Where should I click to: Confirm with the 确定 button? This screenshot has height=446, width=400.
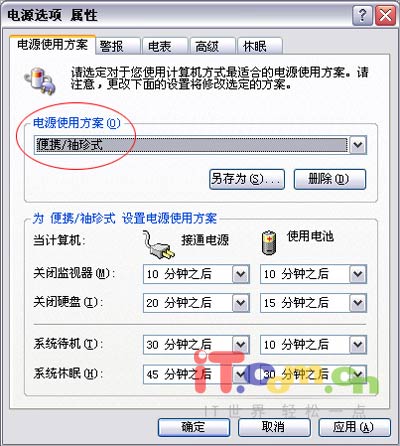pyautogui.click(x=194, y=427)
